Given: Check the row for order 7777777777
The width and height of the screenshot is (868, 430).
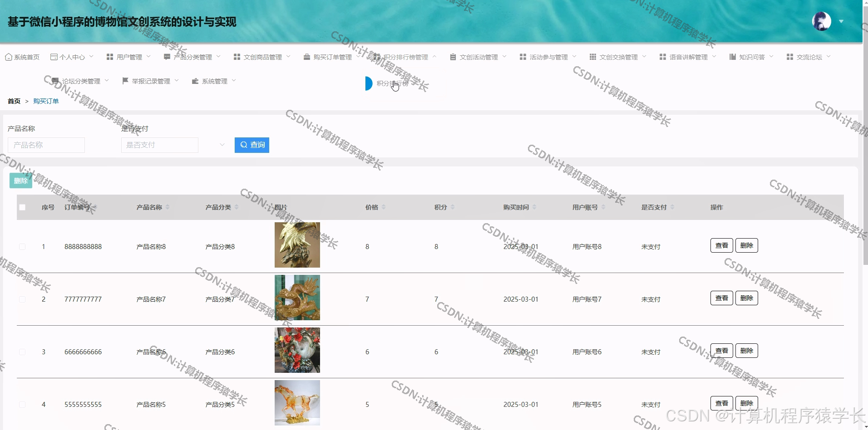Looking at the screenshot, I should [22, 299].
